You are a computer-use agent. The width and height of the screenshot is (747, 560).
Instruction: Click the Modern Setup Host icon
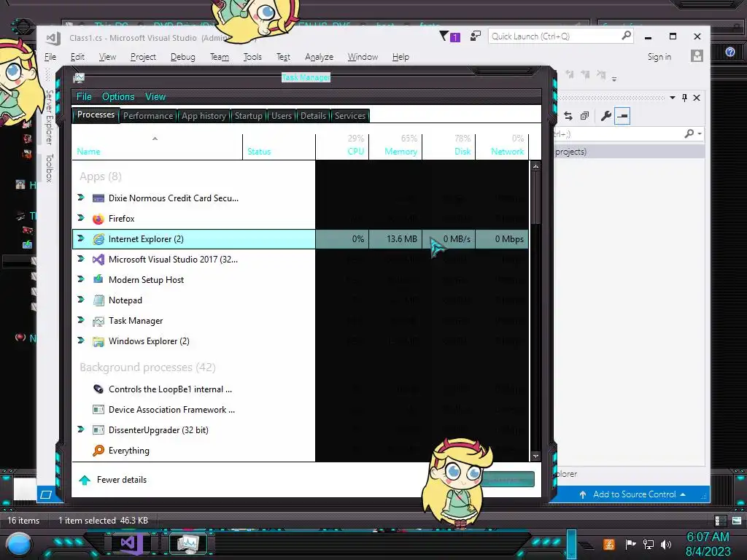tap(98, 279)
